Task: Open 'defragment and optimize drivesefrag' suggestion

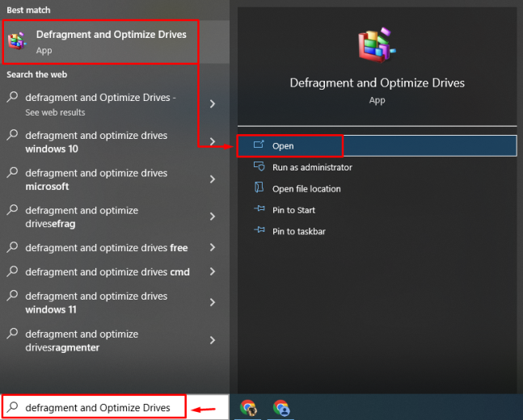Action: pyautogui.click(x=115, y=217)
